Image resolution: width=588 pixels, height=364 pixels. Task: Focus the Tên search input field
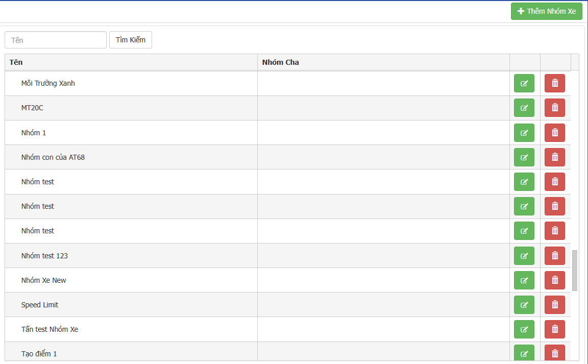click(56, 40)
